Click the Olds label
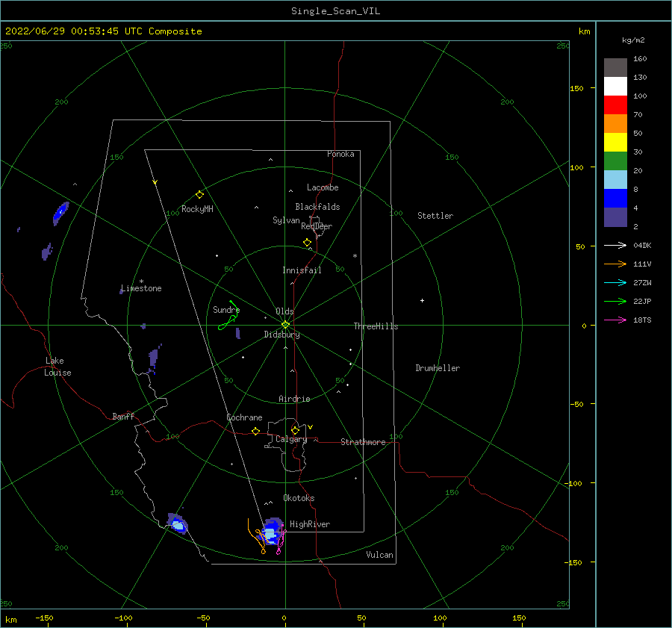Viewport: 672px width, 628px height. point(284,311)
